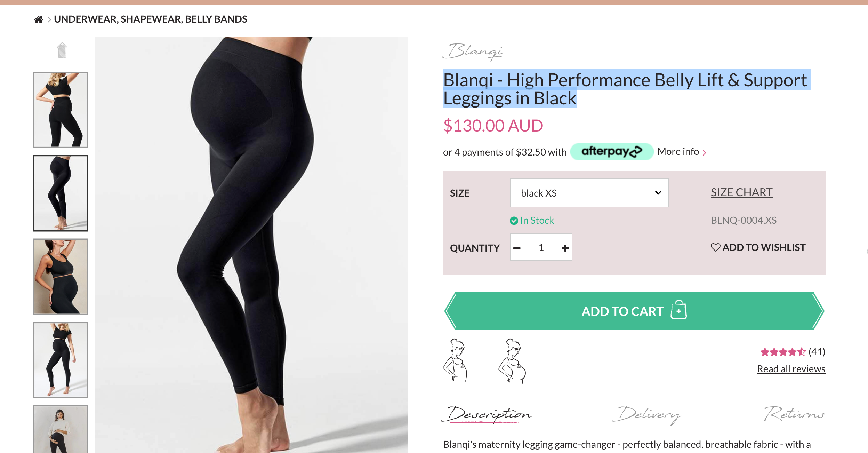
Task: Click the Add to Cart button
Action: tap(634, 311)
